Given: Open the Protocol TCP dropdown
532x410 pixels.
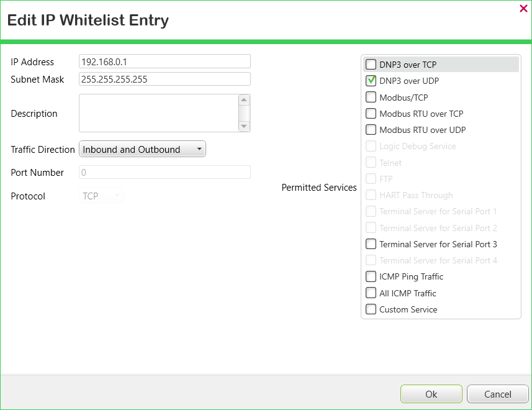Looking at the screenshot, I should click(101, 196).
